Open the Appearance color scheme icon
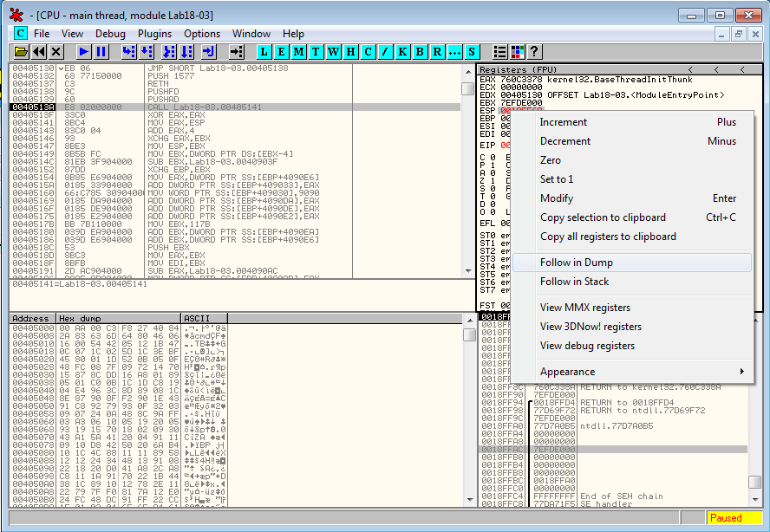770x532 pixels. (518, 52)
